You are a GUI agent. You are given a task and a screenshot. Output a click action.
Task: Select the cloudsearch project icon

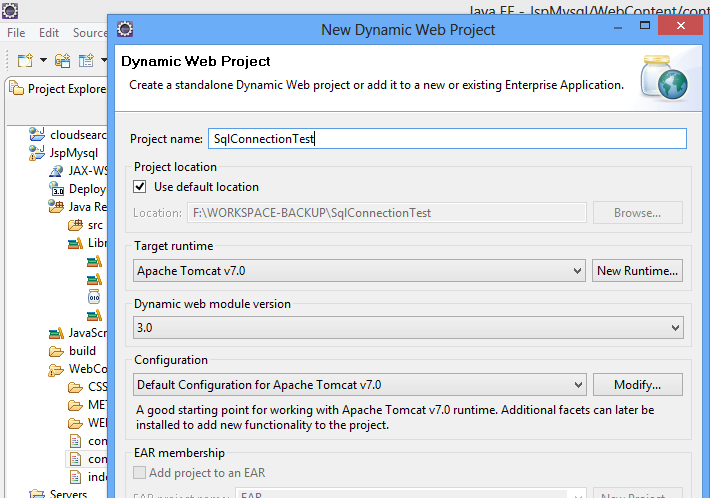(x=37, y=134)
